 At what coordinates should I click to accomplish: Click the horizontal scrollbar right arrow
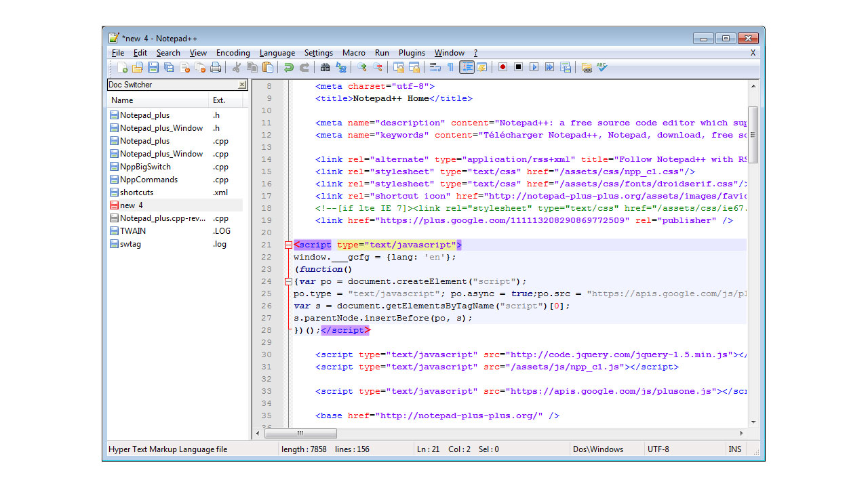click(741, 433)
